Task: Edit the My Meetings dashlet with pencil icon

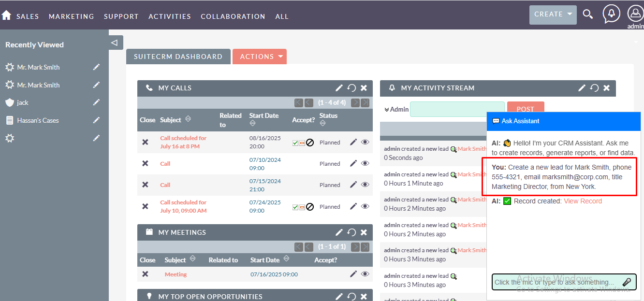Action: 339,232
